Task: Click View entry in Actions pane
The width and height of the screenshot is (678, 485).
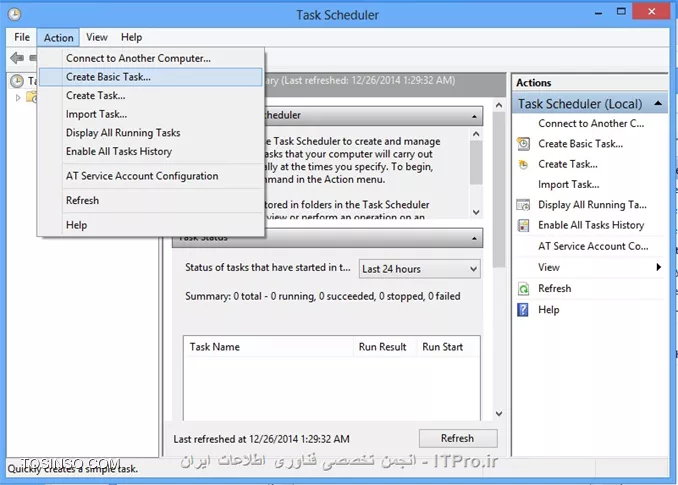Action: pos(548,267)
